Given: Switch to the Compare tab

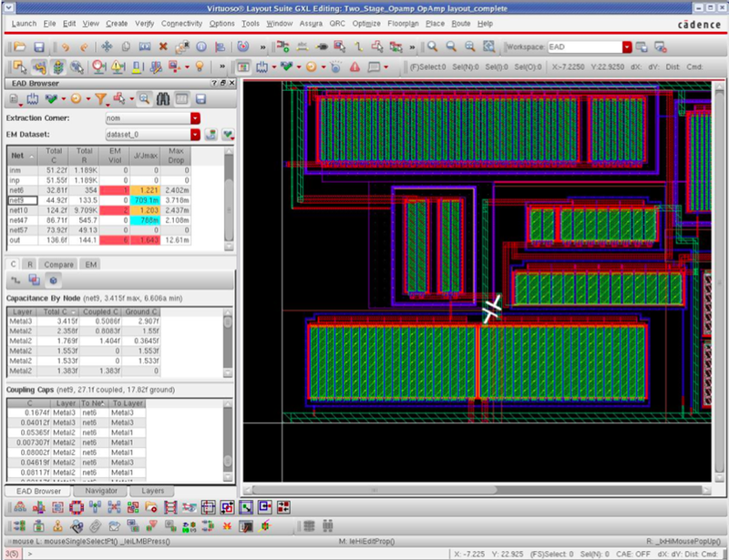Looking at the screenshot, I should coord(58,264).
